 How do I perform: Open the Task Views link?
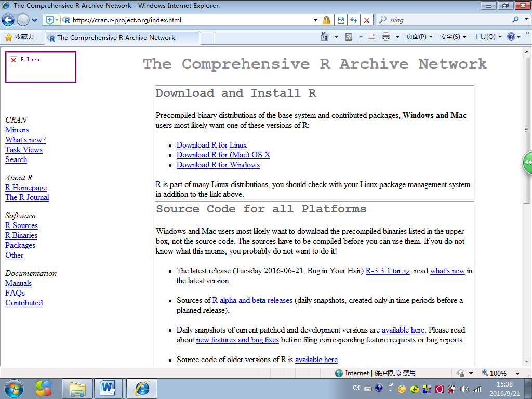tap(24, 150)
